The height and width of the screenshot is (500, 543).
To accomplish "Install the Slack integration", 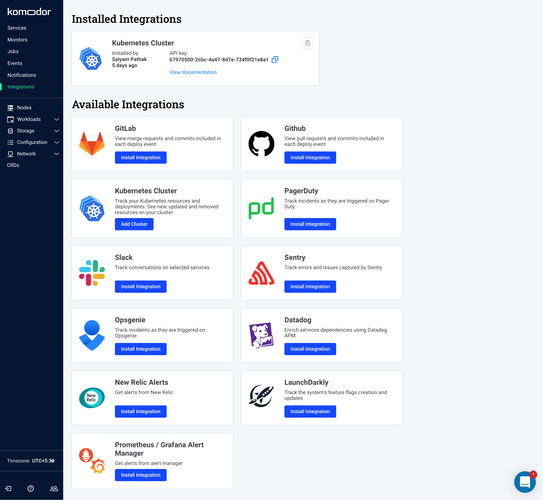I will pos(141,287).
